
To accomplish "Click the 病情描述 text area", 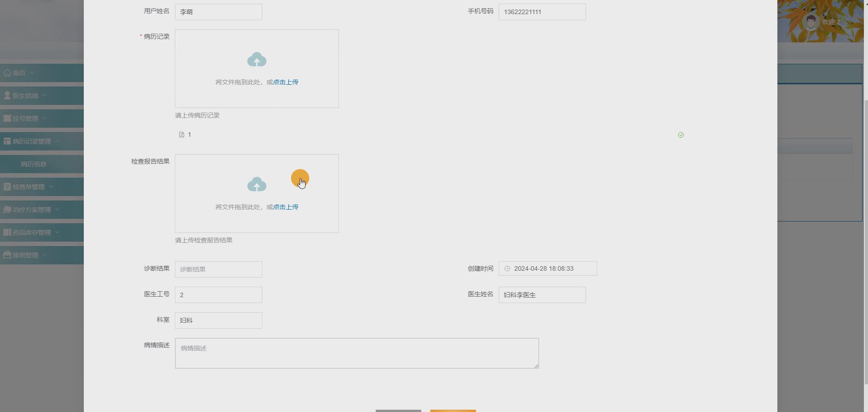I will pyautogui.click(x=357, y=353).
